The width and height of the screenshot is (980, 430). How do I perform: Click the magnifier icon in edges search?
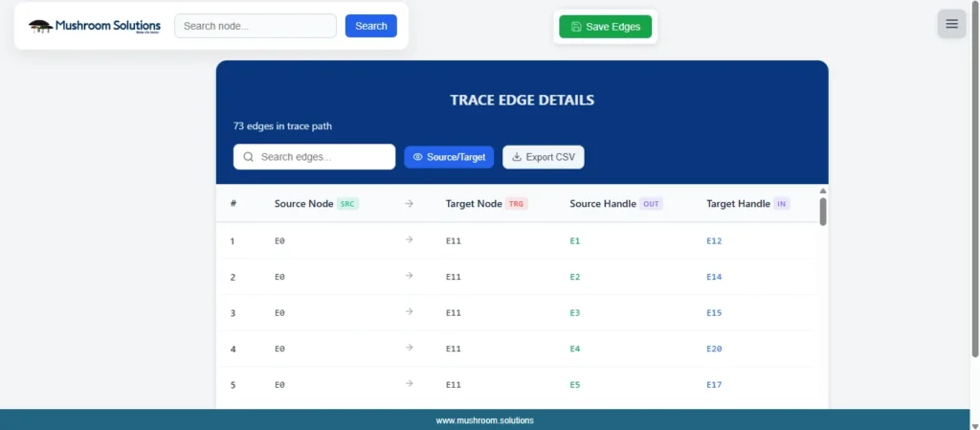(249, 157)
